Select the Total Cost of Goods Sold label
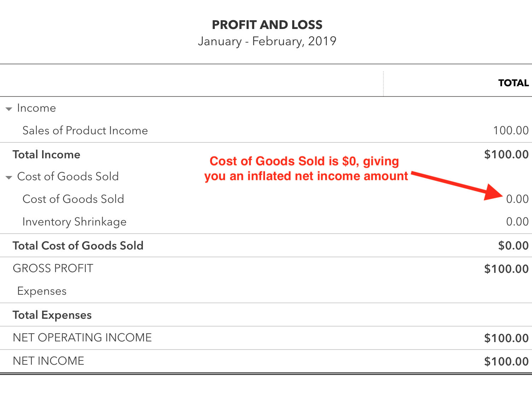This screenshot has width=532, height=399. click(x=78, y=246)
